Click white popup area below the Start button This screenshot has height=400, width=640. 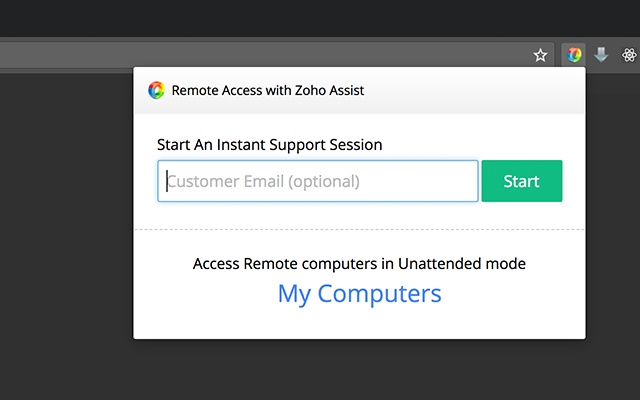522,215
